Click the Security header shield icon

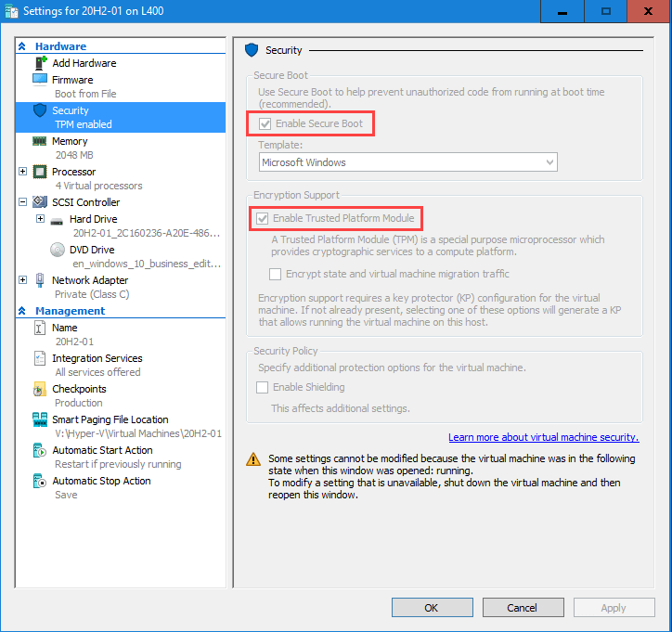click(x=252, y=50)
